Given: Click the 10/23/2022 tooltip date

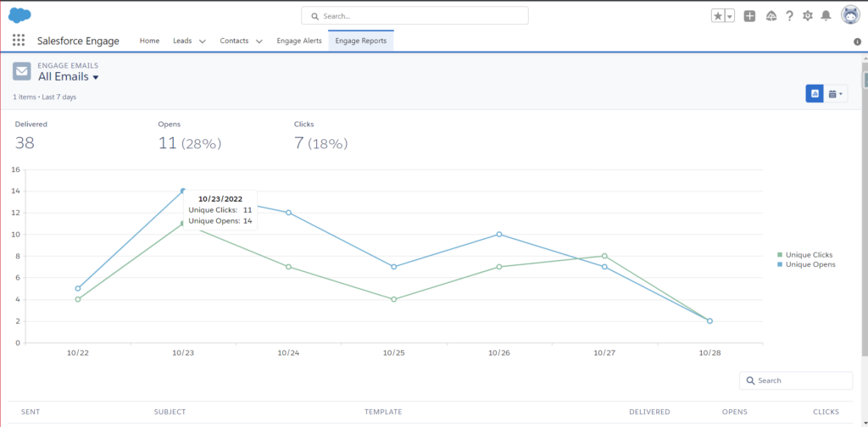Looking at the screenshot, I should (220, 199).
